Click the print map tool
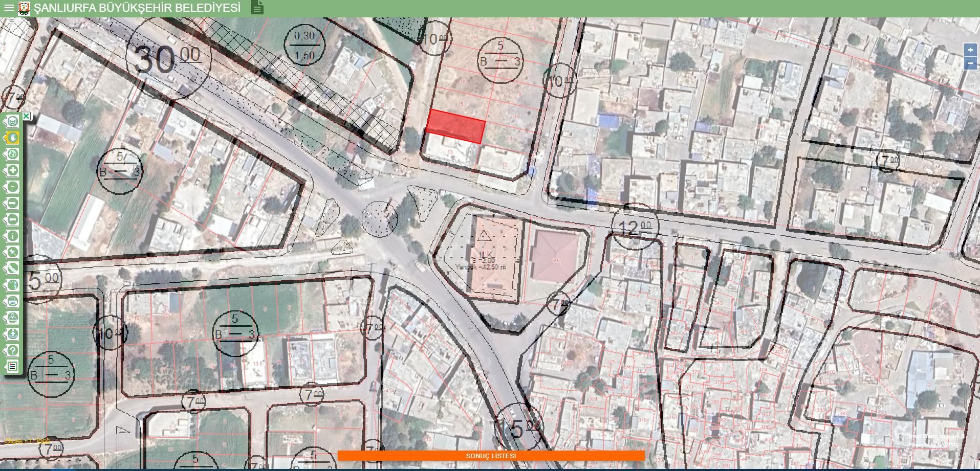The width and height of the screenshot is (980, 471). point(12,301)
